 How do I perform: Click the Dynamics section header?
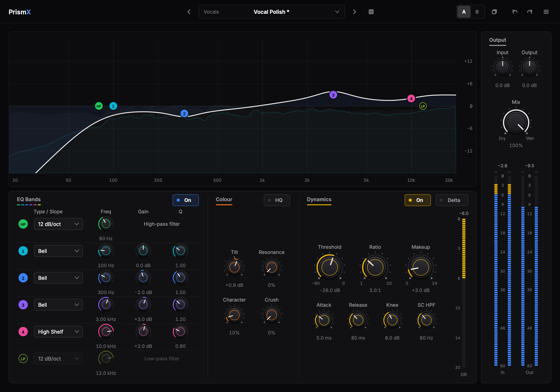point(319,200)
